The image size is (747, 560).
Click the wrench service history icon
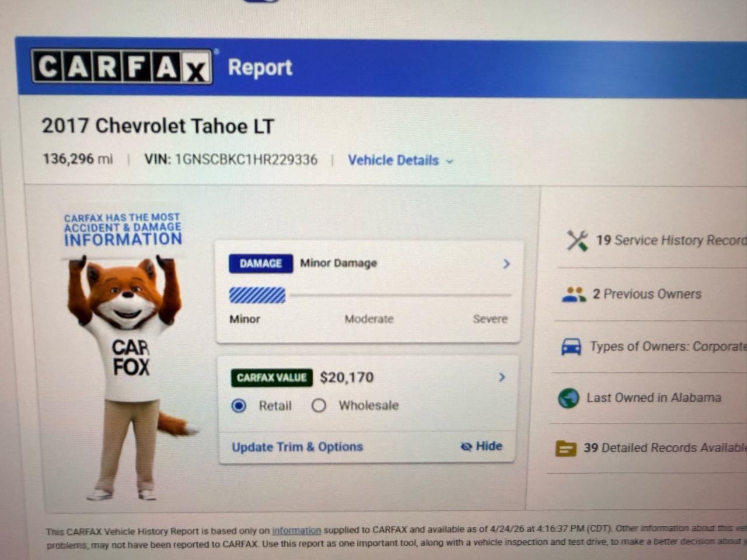click(577, 240)
